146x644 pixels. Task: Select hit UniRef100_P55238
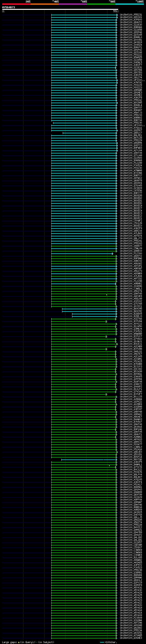click(131, 570)
